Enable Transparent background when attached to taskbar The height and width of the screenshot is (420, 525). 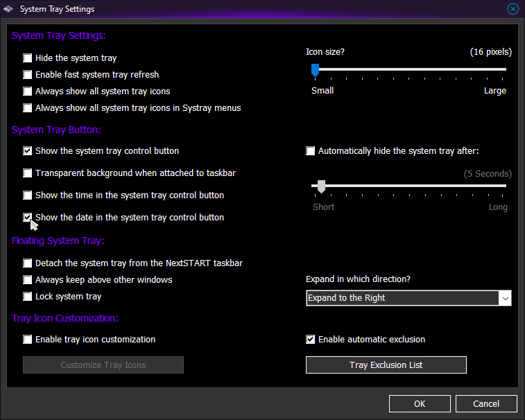tap(28, 173)
